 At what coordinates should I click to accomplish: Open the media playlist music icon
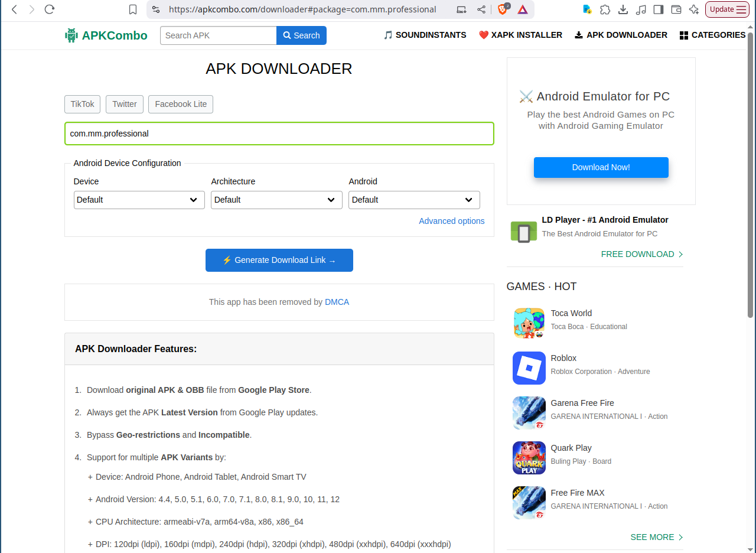coord(641,9)
